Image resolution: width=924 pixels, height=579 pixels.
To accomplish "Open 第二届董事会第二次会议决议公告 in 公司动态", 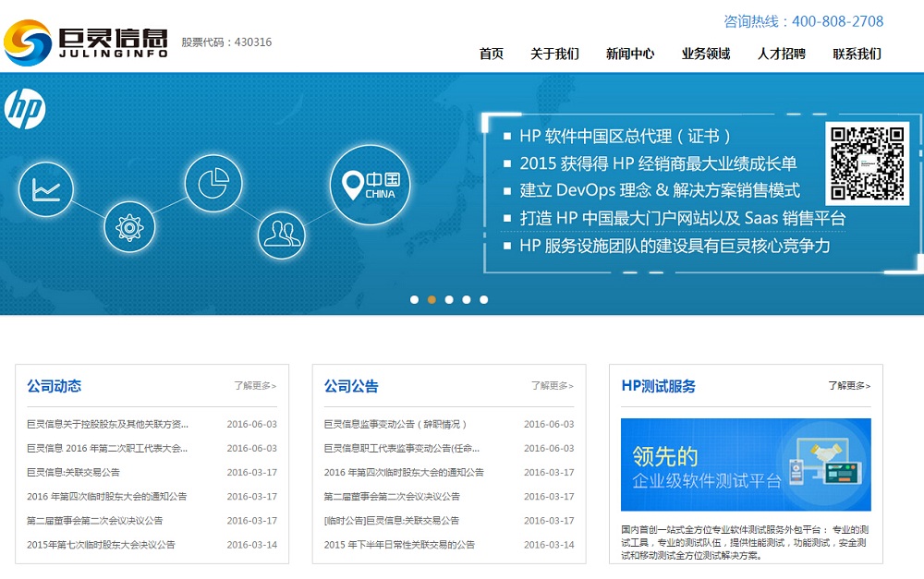I will click(95, 521).
